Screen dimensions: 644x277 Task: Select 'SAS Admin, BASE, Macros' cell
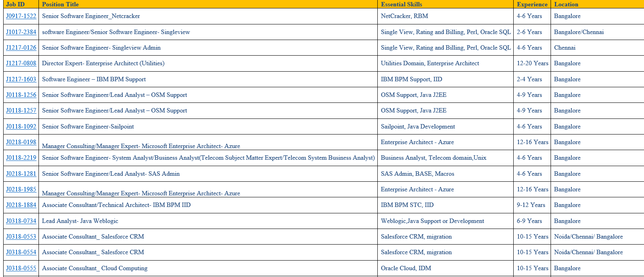446,174
